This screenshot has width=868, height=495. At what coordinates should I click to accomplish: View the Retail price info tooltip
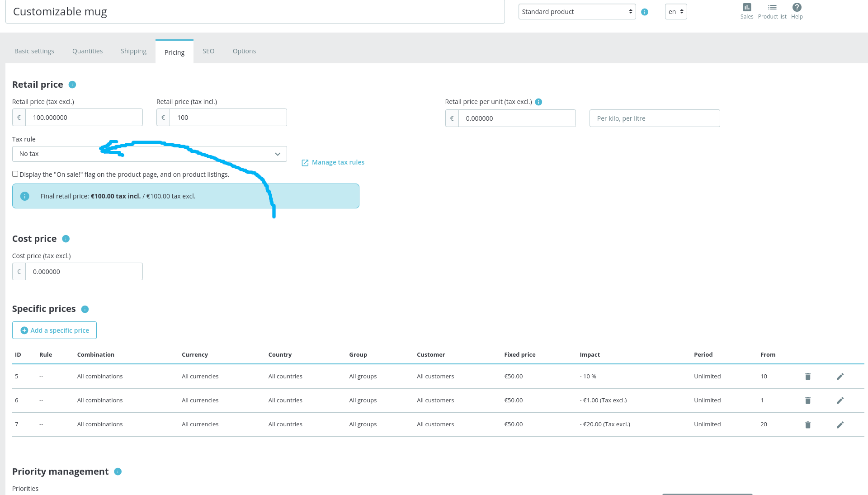click(72, 85)
